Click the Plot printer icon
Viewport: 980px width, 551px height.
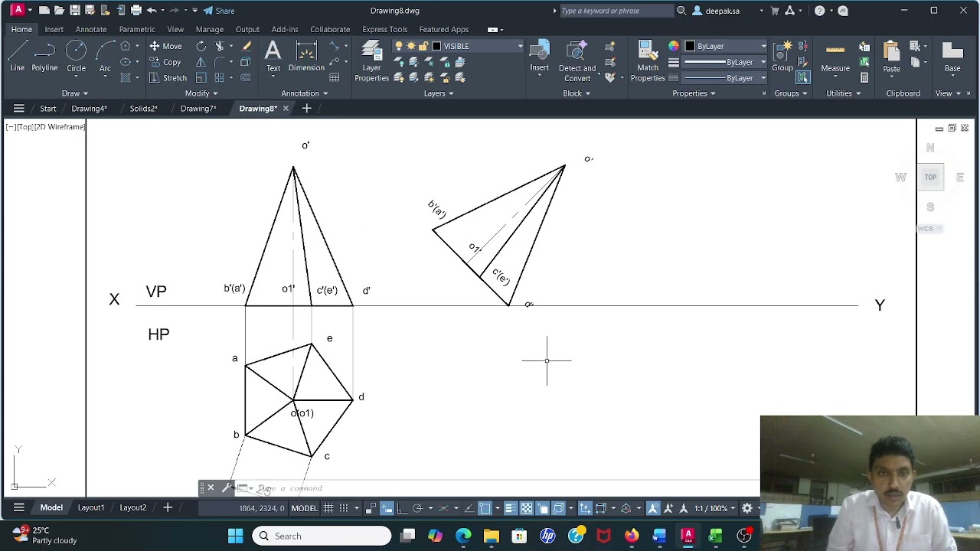pos(136,11)
